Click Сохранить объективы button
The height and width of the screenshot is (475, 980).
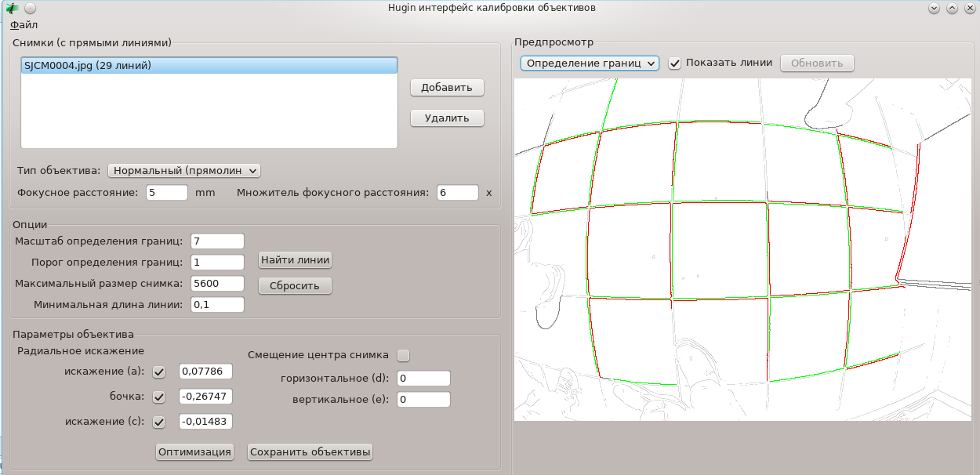310,451
